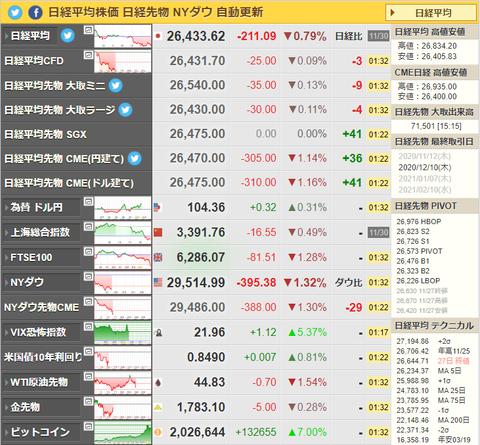
Task: Open the popup icon above the FTSE100 chart
Action: coord(88,251)
